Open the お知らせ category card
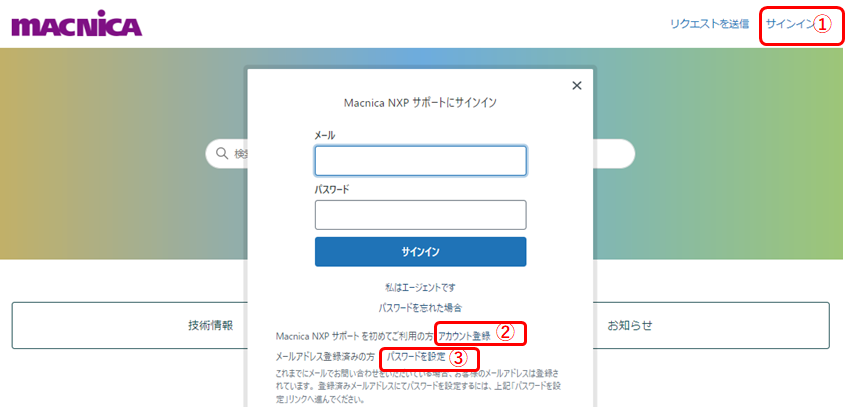 629,325
